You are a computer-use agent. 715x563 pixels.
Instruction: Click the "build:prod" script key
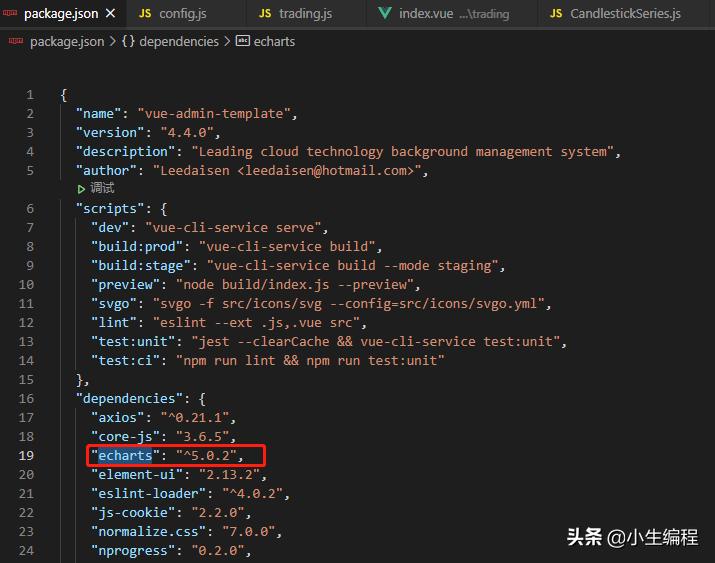point(137,247)
